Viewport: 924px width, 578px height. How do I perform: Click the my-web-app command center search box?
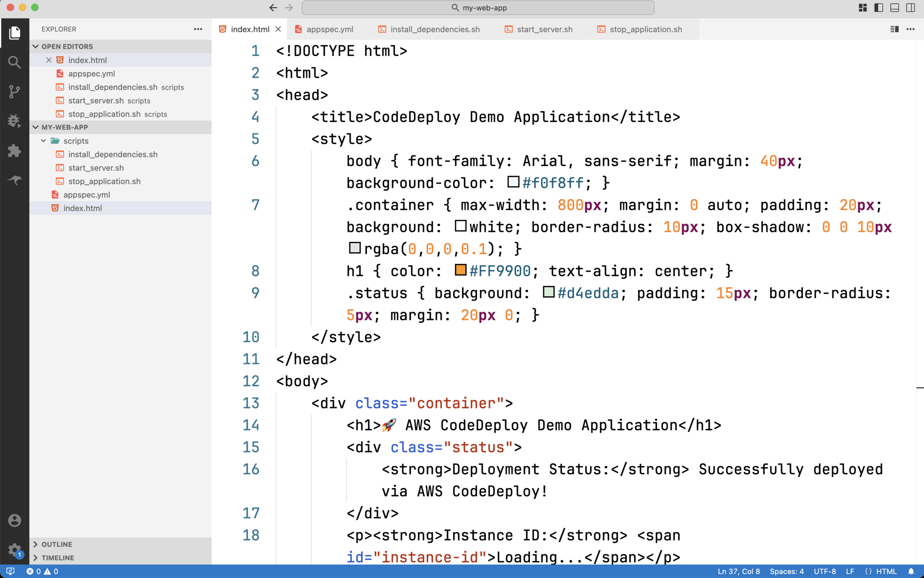[478, 8]
